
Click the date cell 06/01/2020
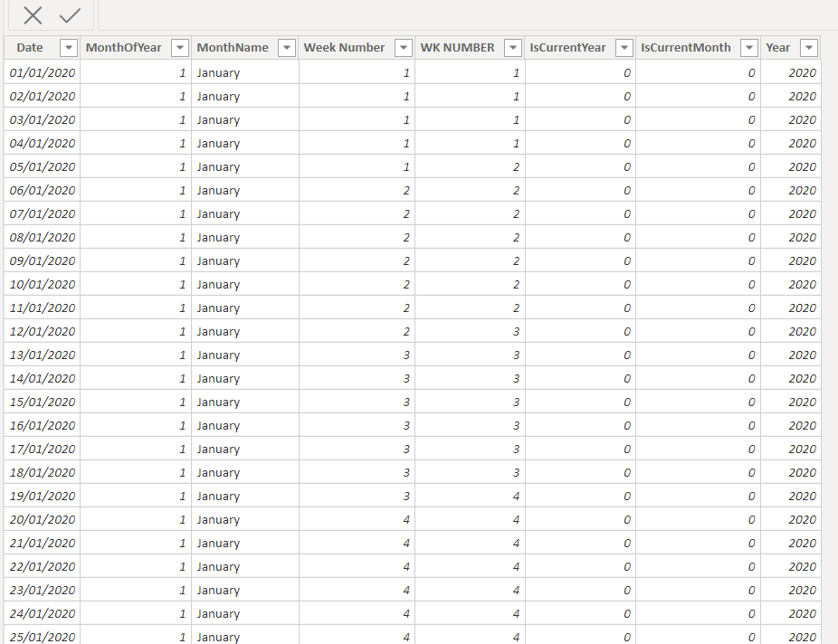click(43, 190)
